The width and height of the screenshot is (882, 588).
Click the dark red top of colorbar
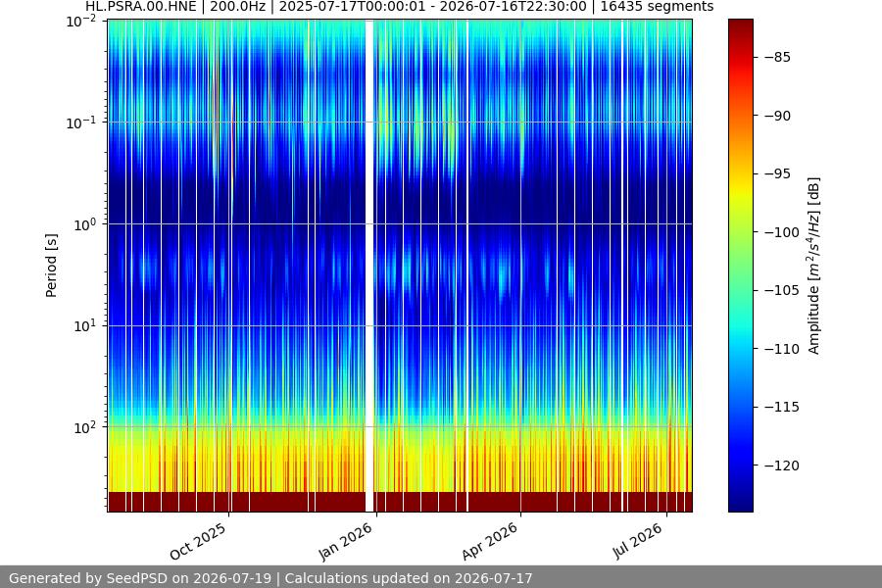click(741, 25)
